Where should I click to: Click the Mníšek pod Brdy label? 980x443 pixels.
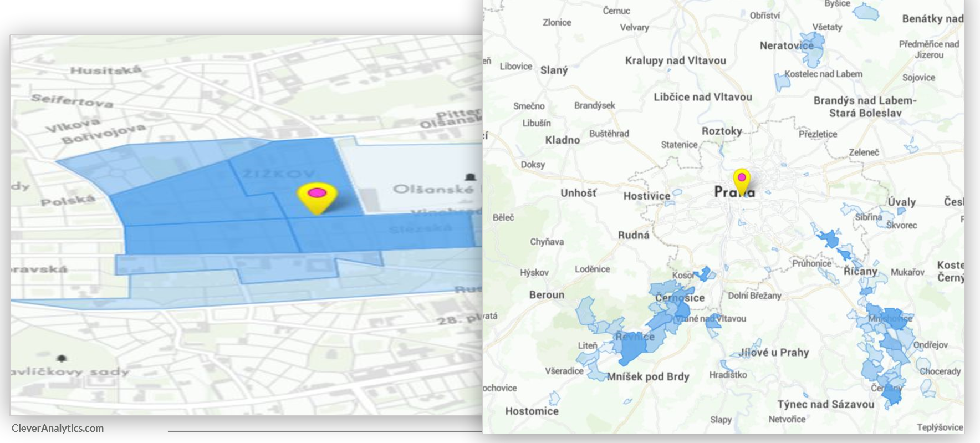point(648,377)
